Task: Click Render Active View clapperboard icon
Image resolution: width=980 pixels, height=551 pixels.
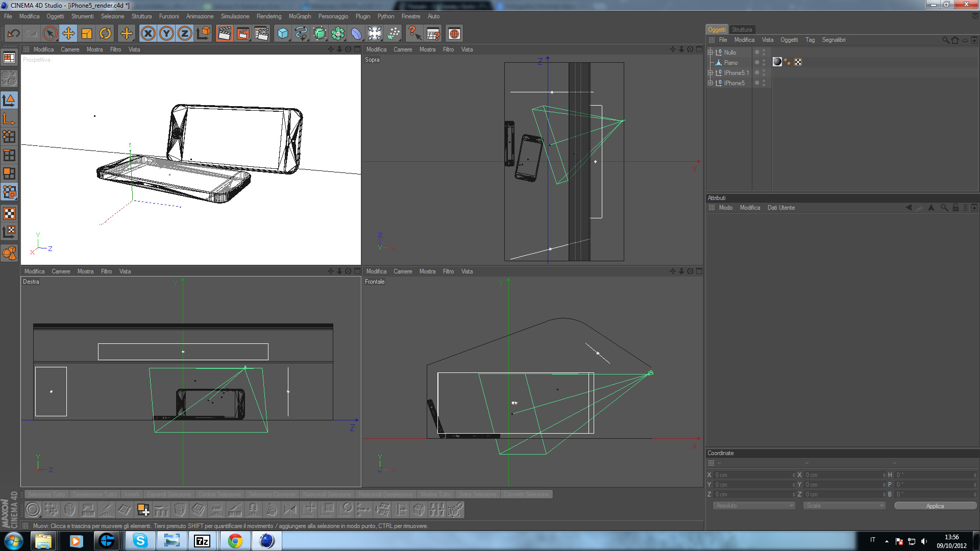Action: (224, 34)
